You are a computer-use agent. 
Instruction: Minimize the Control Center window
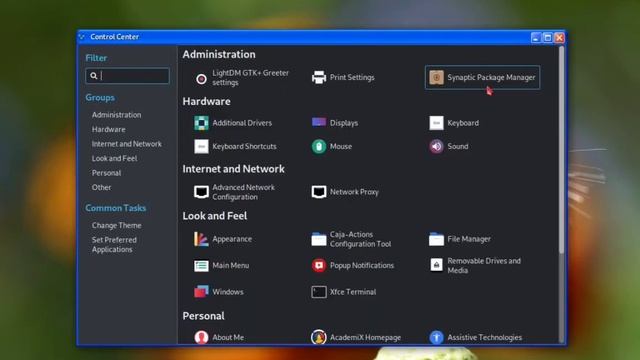coord(536,38)
